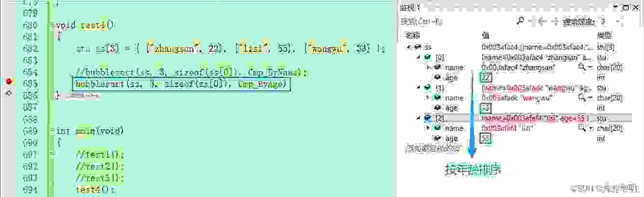Click the stu[3] type cell

point(605,47)
